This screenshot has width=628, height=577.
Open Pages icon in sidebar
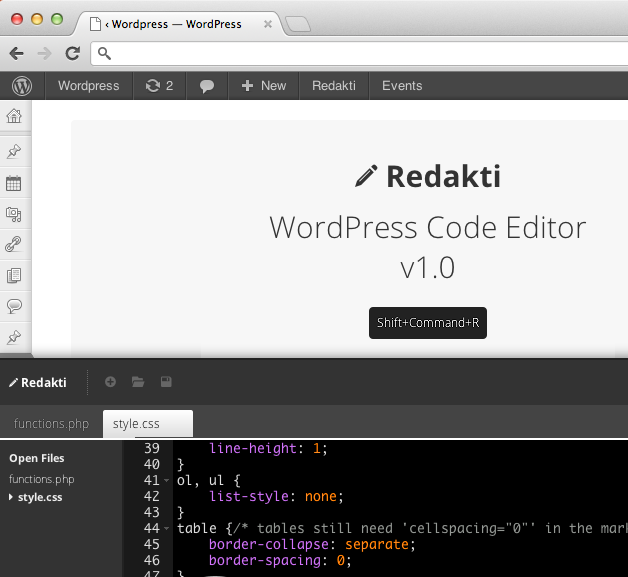(14, 275)
